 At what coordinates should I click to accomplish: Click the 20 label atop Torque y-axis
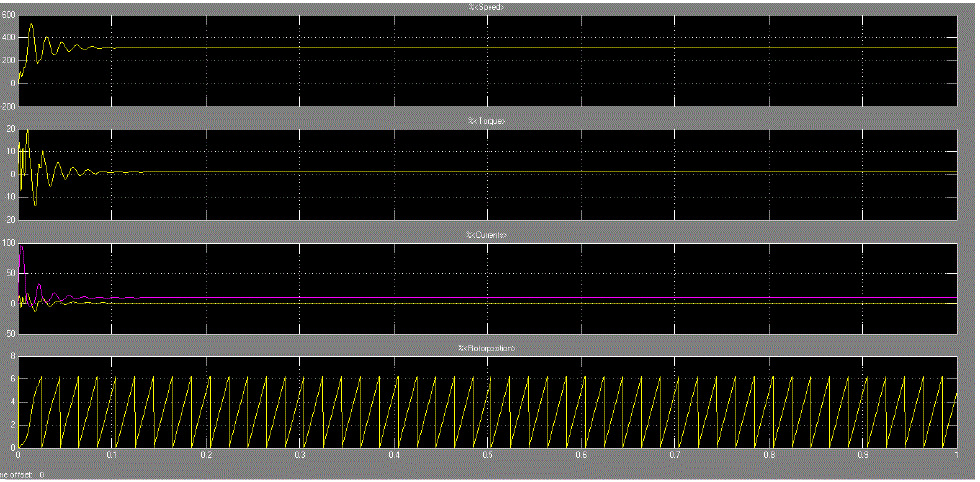(9, 129)
